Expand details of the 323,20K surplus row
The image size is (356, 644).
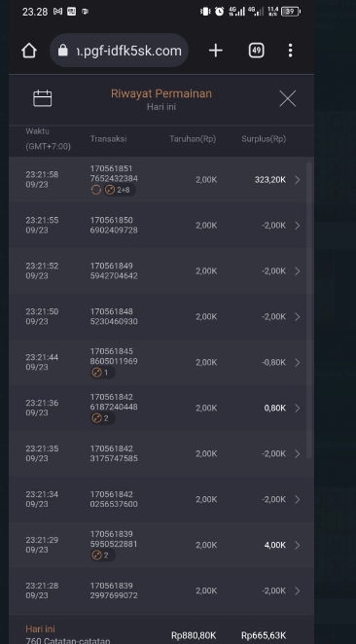pyautogui.click(x=298, y=180)
